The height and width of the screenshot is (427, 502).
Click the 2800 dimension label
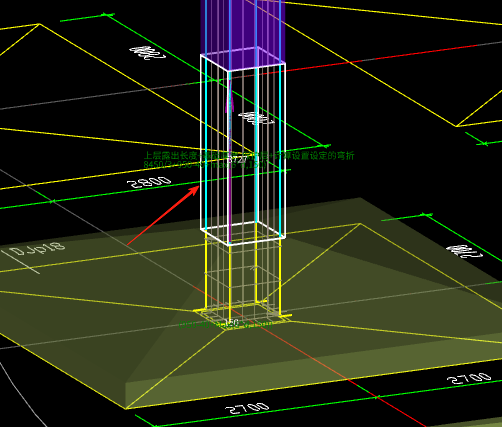(x=149, y=182)
